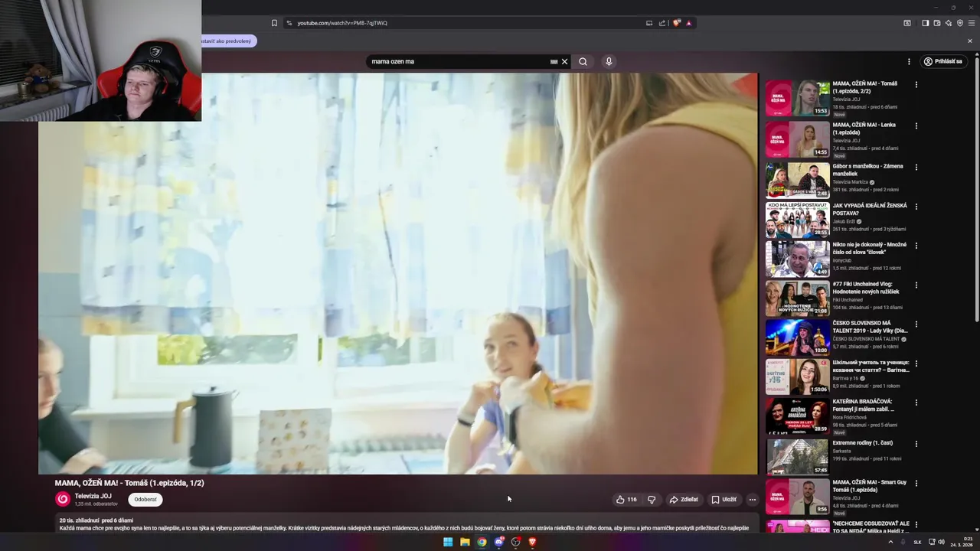The height and width of the screenshot is (551, 980).
Task: Open MAMA, OŽEŇ MA! Tomáš 2/2 thumbnail
Action: [x=798, y=98]
